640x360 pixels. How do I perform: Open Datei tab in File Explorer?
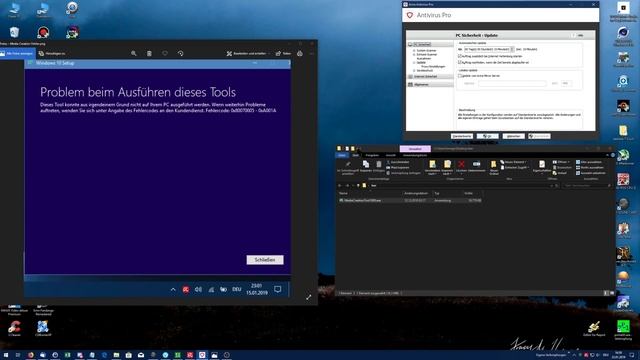[x=342, y=156]
